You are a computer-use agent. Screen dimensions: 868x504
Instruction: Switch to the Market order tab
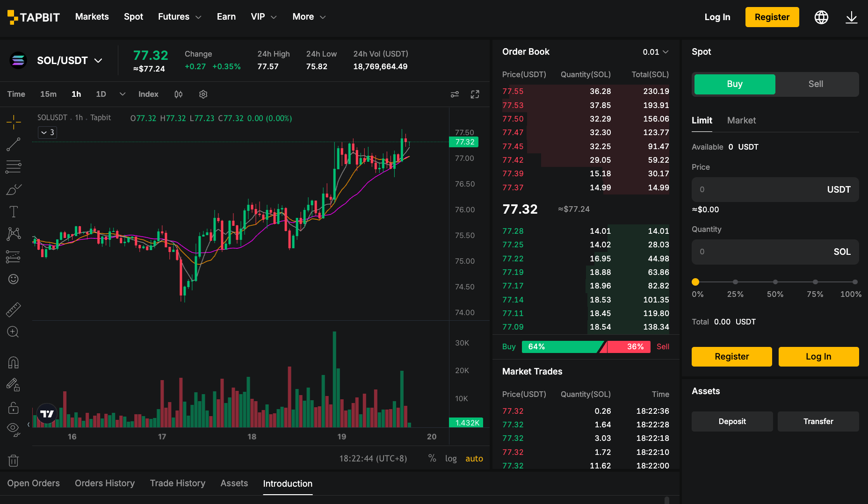741,121
